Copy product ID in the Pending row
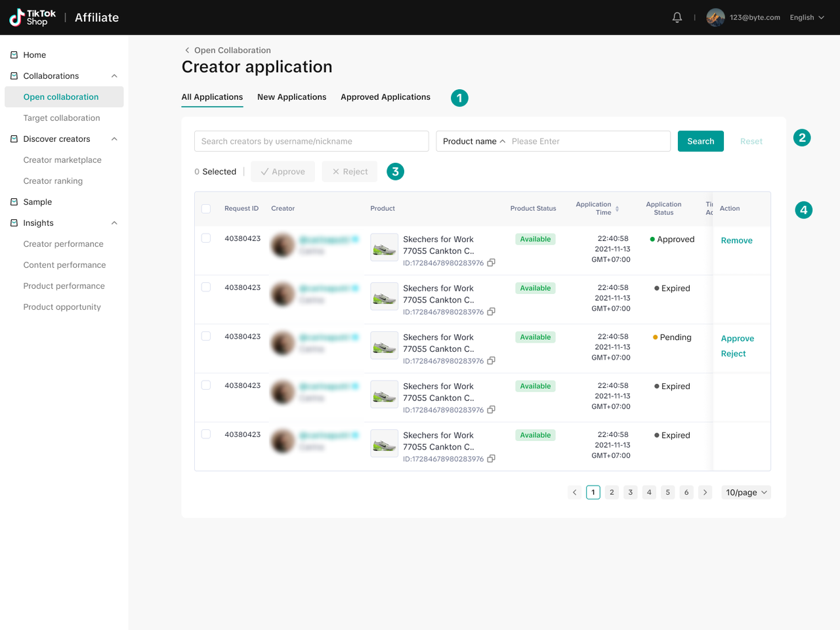Viewport: 840px width, 630px height. click(491, 361)
